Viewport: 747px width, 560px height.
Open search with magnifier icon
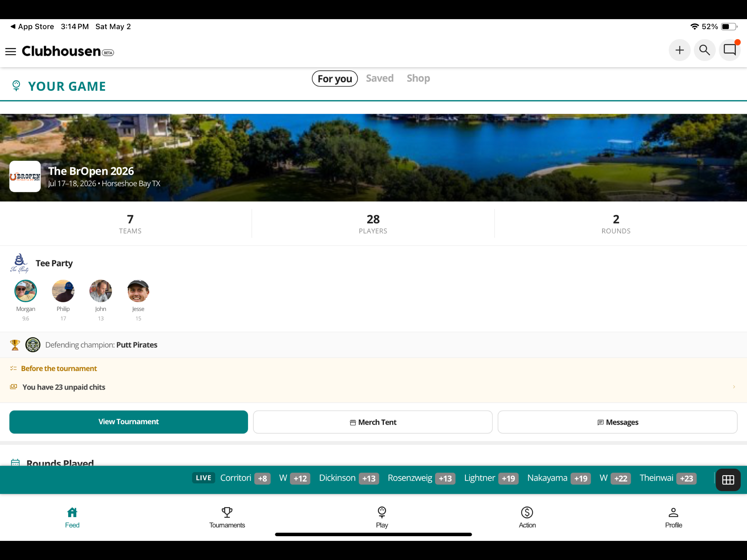(704, 50)
